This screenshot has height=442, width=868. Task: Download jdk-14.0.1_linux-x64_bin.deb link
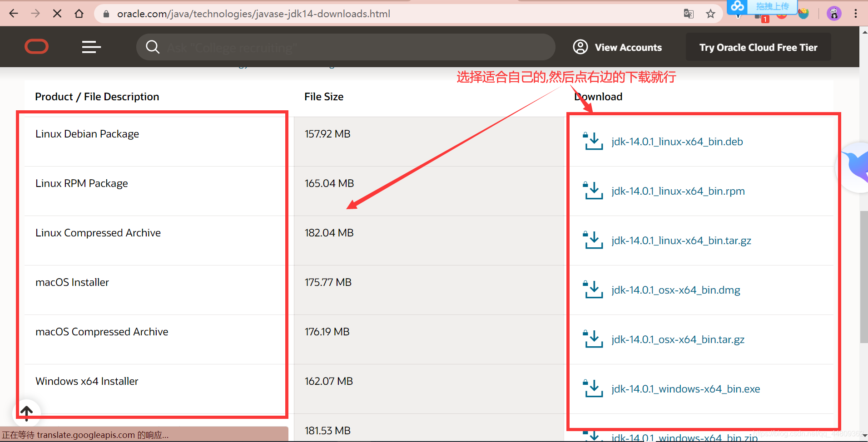(677, 142)
